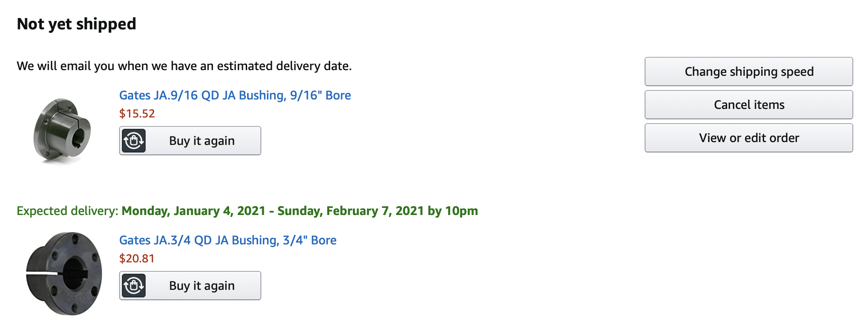
Task: Click the 3/4" bore bushing product image
Action: pos(64,273)
